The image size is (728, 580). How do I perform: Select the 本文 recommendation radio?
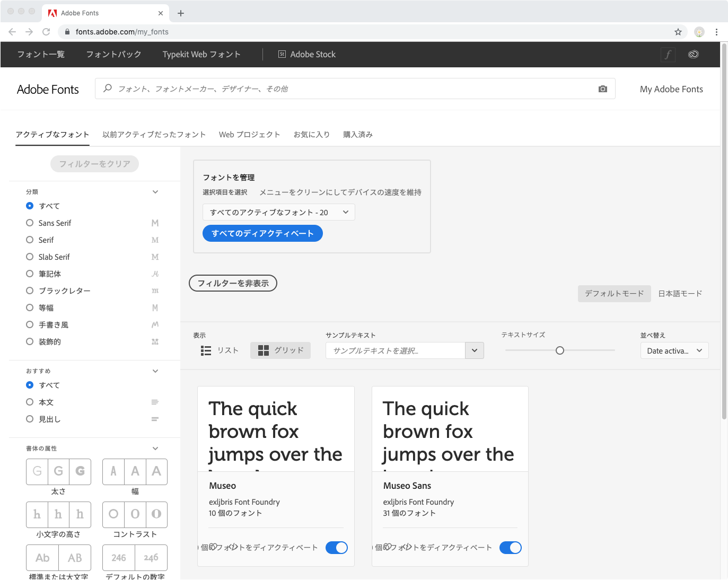pyautogui.click(x=30, y=402)
